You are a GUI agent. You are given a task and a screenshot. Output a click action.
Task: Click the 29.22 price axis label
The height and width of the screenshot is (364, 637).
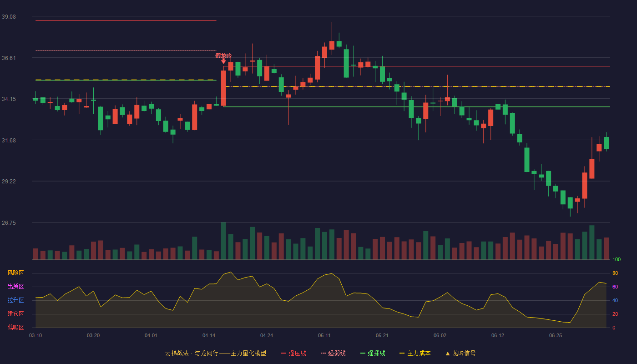coord(9,182)
